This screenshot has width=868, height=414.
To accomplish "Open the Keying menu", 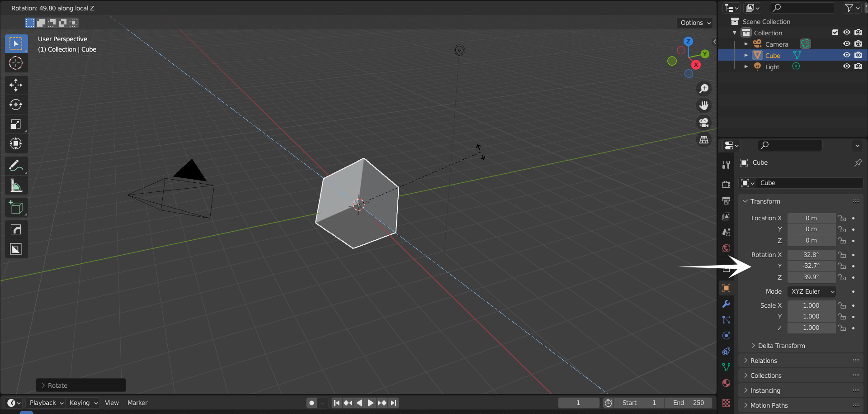I will [83, 403].
